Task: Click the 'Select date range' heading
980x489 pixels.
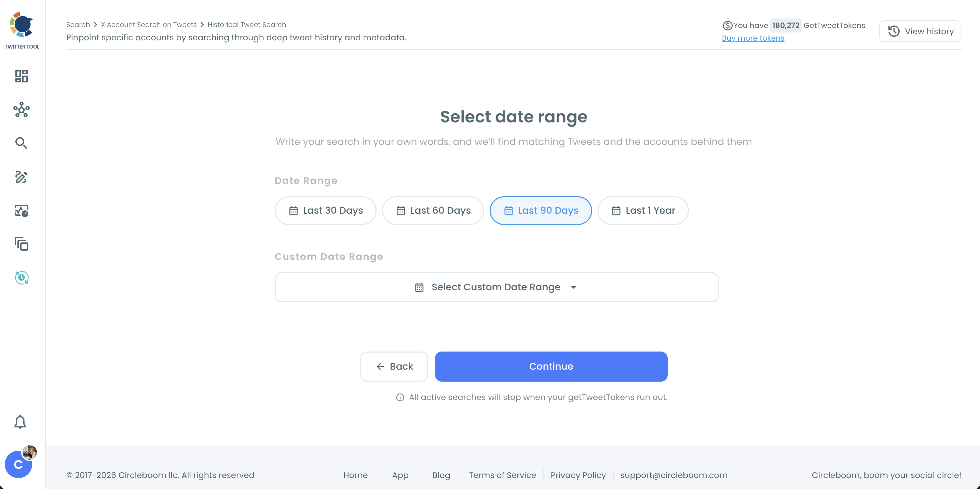Action: coord(514,117)
